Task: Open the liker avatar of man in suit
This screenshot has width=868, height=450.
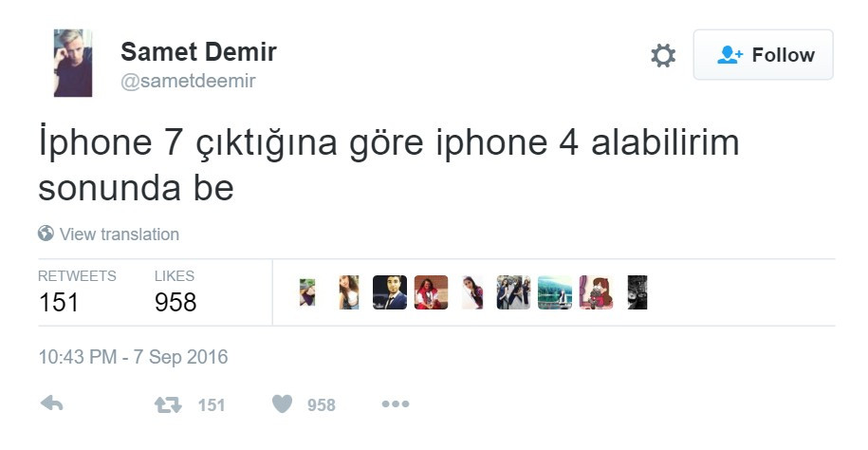Action: click(390, 292)
